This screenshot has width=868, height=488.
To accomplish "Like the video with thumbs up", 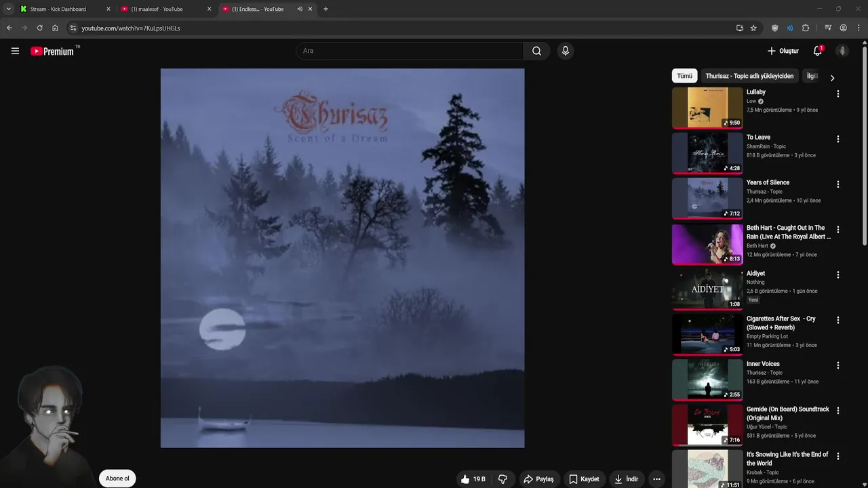I will (x=473, y=479).
